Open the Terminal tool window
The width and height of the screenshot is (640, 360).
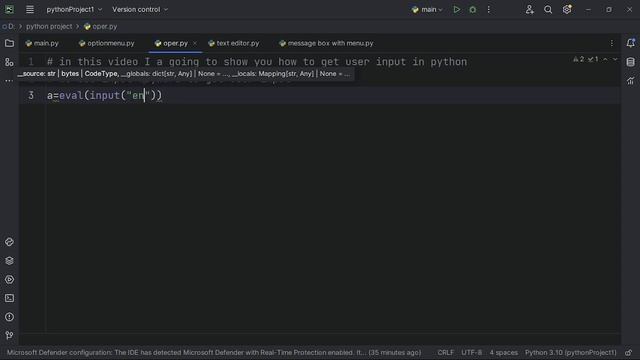(x=9, y=298)
